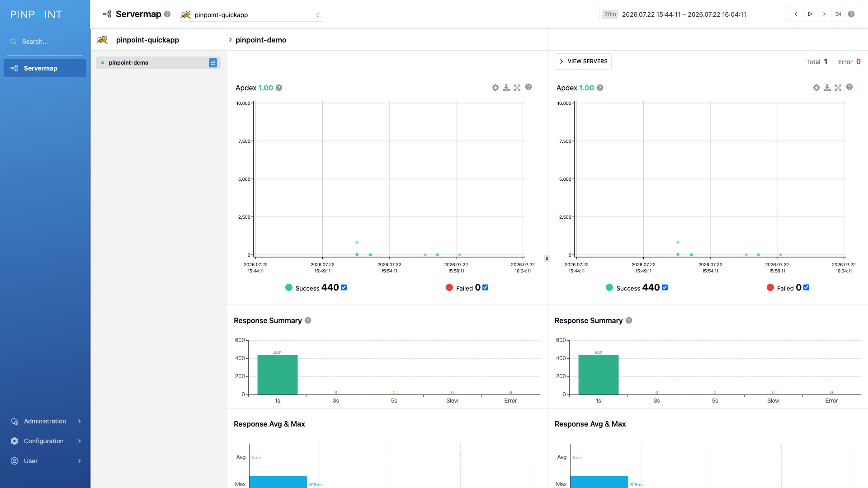Open right Apdex score help icon
Viewport: 868px width, 488px height.
click(x=600, y=88)
